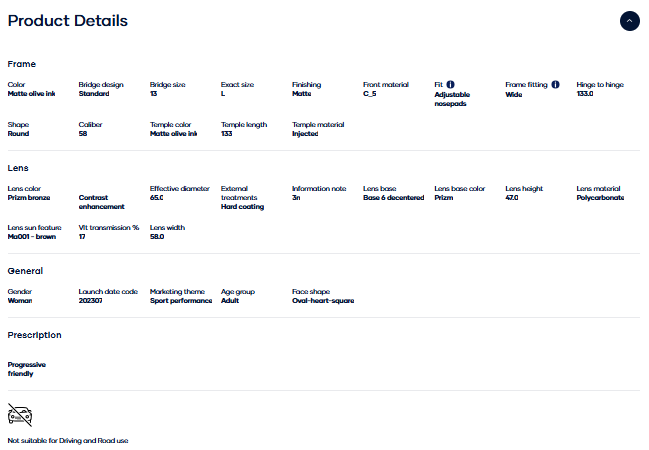Select the Hard coating treatment value

coord(241,207)
